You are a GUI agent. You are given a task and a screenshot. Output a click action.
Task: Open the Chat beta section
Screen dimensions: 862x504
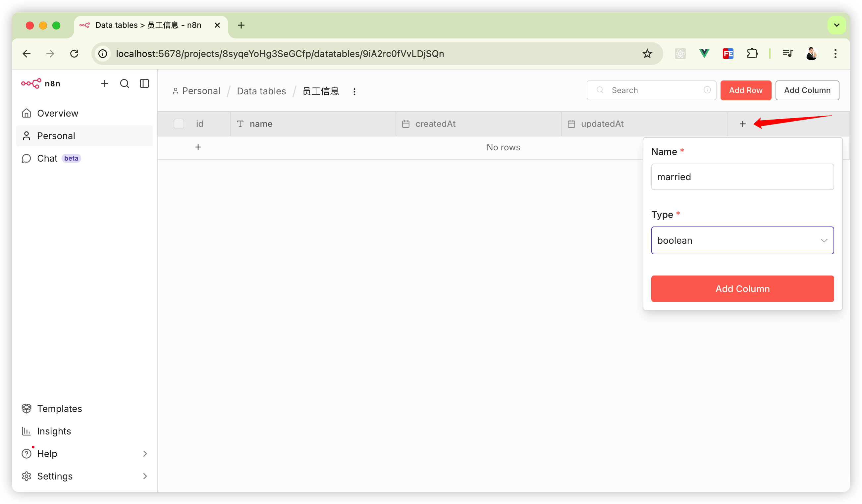47,158
